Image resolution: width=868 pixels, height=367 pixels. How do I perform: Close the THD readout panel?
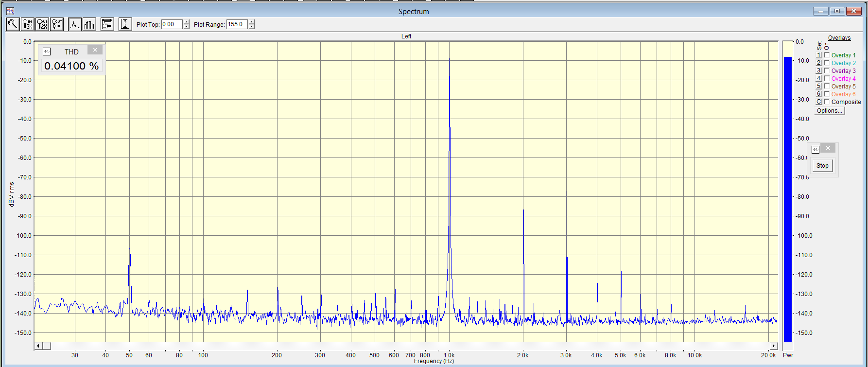[x=95, y=50]
